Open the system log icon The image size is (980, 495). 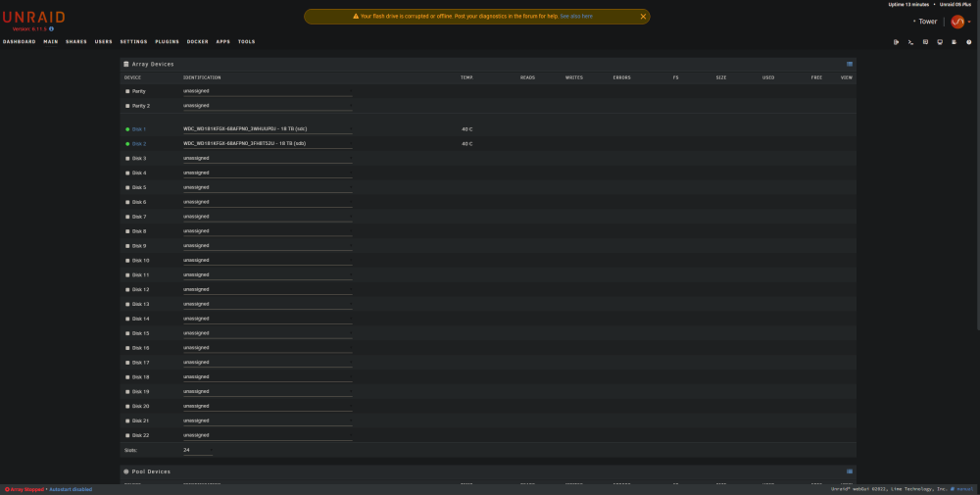[954, 42]
